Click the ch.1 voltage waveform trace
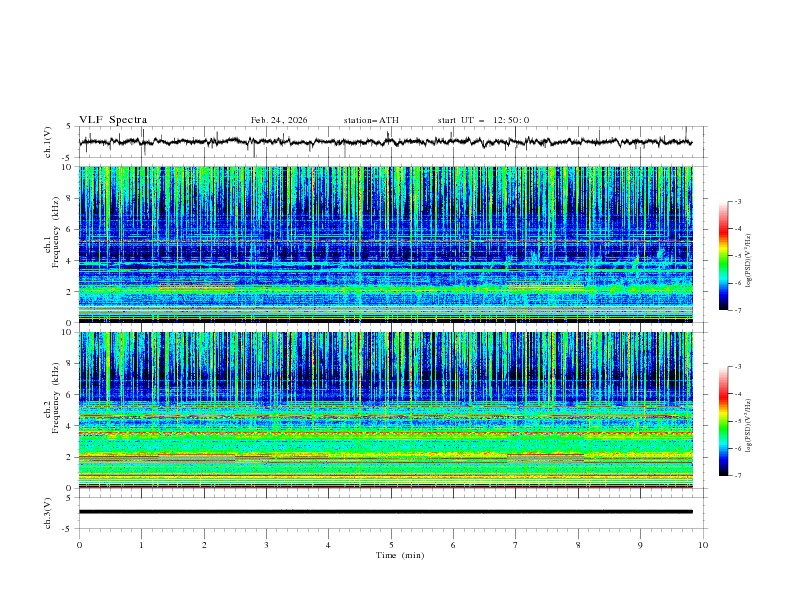This screenshot has height=612, width=792. [x=385, y=142]
